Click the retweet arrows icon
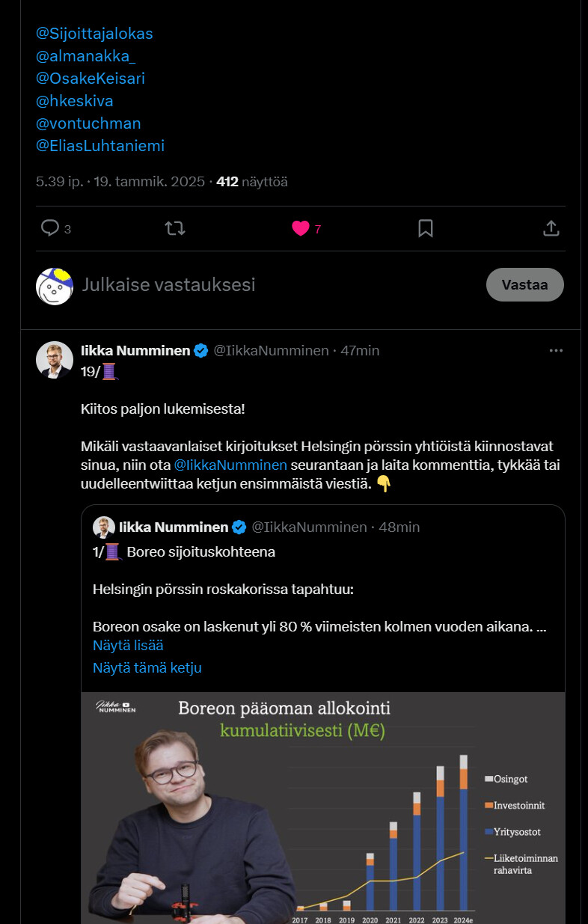The height and width of the screenshot is (924, 588). point(175,228)
